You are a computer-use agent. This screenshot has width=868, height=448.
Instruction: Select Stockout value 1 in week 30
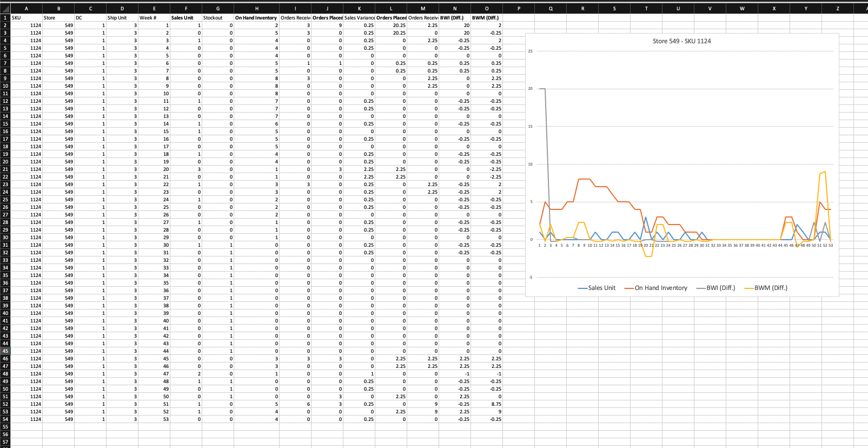[x=218, y=245]
